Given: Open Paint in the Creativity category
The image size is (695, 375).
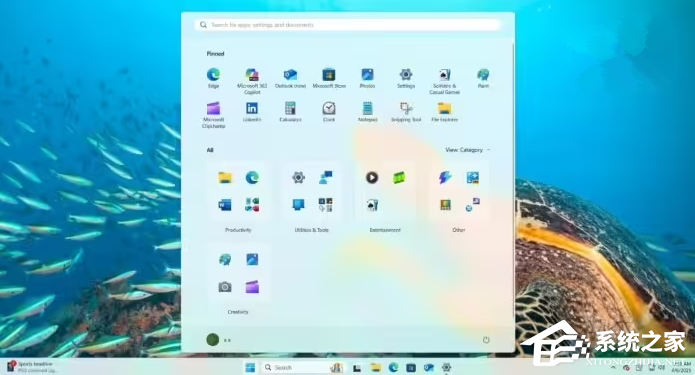Looking at the screenshot, I should click(225, 259).
